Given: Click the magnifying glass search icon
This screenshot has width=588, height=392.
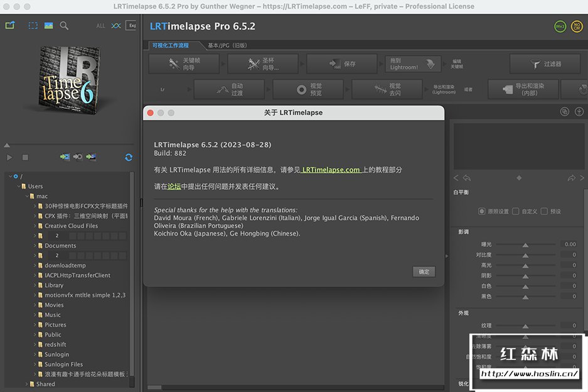Looking at the screenshot, I should pyautogui.click(x=64, y=26).
